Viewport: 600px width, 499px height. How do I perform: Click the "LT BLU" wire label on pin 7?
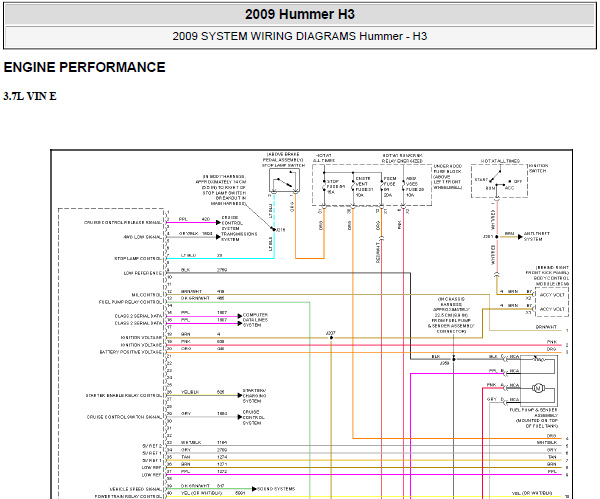pyautogui.click(x=188, y=255)
